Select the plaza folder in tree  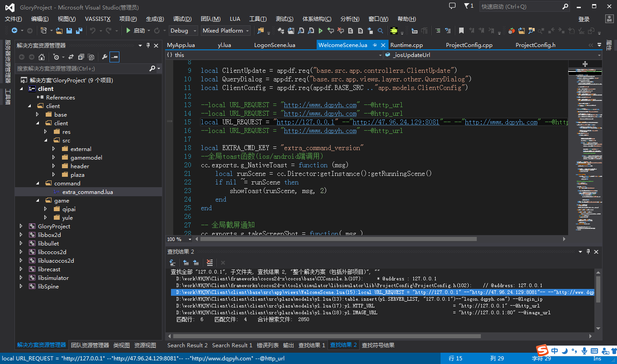point(77,175)
